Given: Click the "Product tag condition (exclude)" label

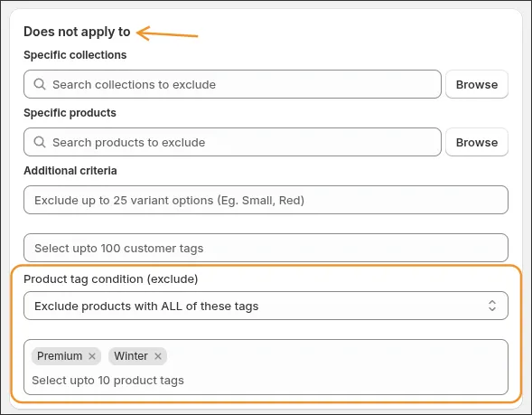Looking at the screenshot, I should [x=111, y=278].
